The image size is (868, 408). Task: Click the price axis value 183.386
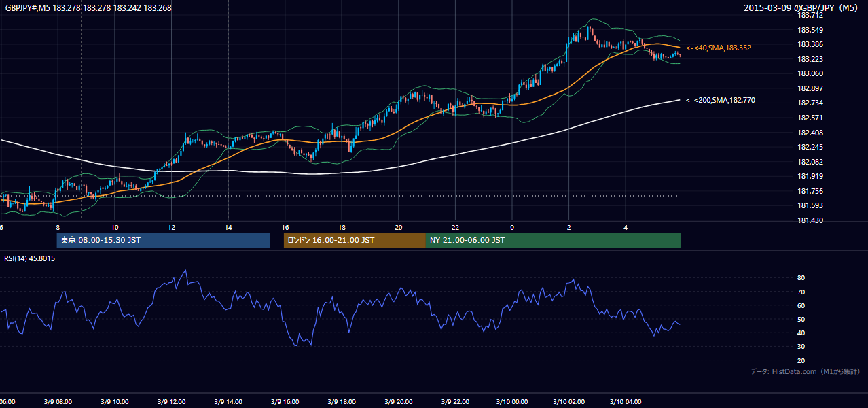810,44
